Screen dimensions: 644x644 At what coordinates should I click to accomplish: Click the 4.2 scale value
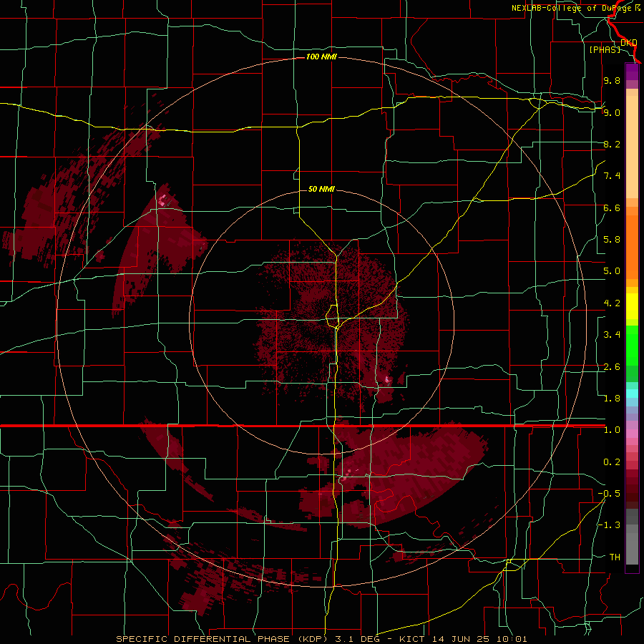point(612,303)
